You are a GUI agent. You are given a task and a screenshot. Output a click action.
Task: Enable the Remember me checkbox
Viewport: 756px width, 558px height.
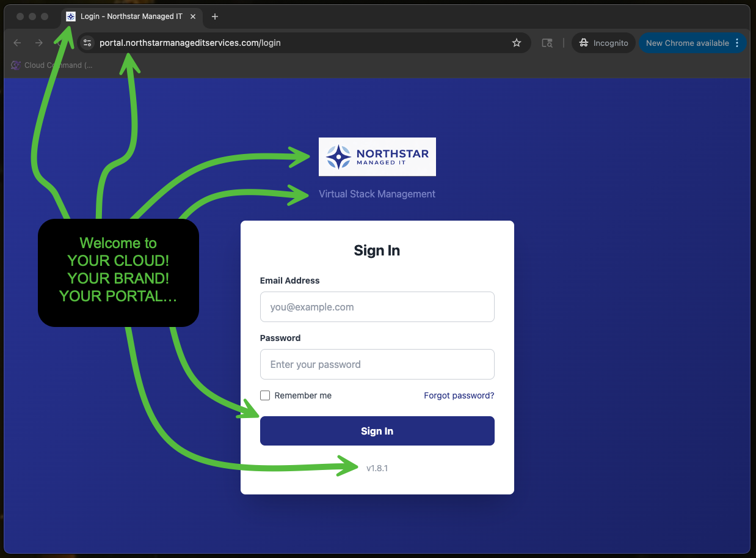[x=265, y=395]
